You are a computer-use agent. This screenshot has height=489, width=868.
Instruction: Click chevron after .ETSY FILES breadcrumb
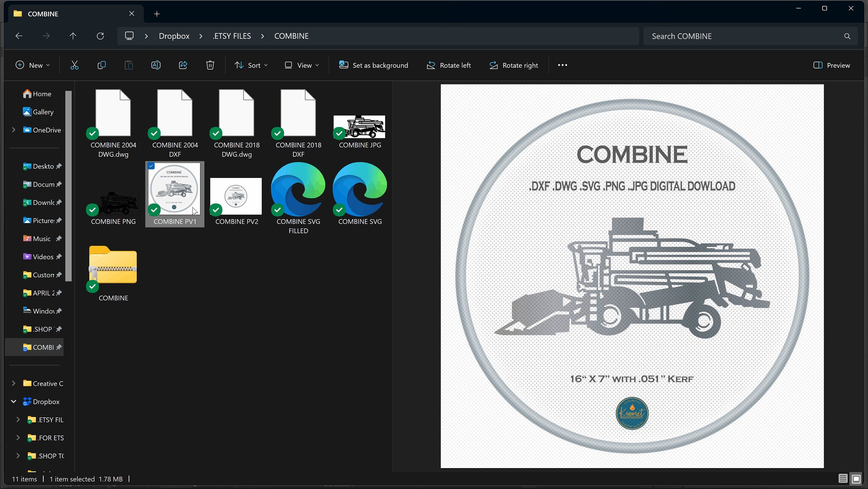coord(262,36)
